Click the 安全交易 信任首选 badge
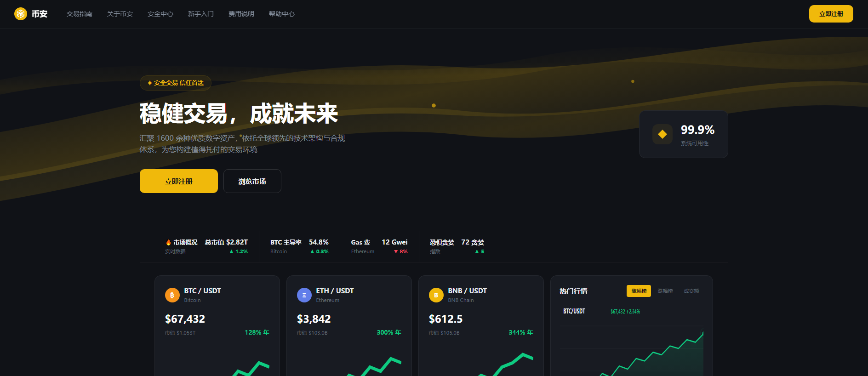Viewport: 868px width, 376px height. (x=175, y=83)
